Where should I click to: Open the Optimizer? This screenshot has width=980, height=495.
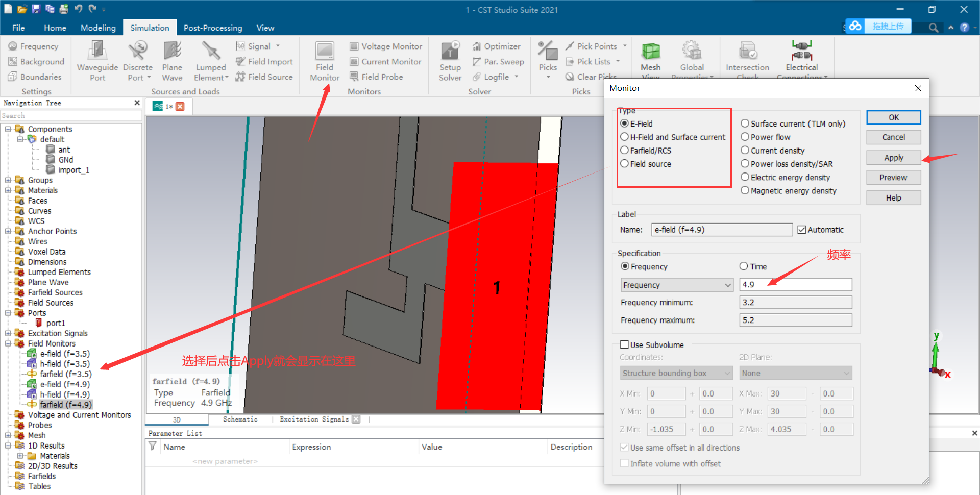click(497, 46)
